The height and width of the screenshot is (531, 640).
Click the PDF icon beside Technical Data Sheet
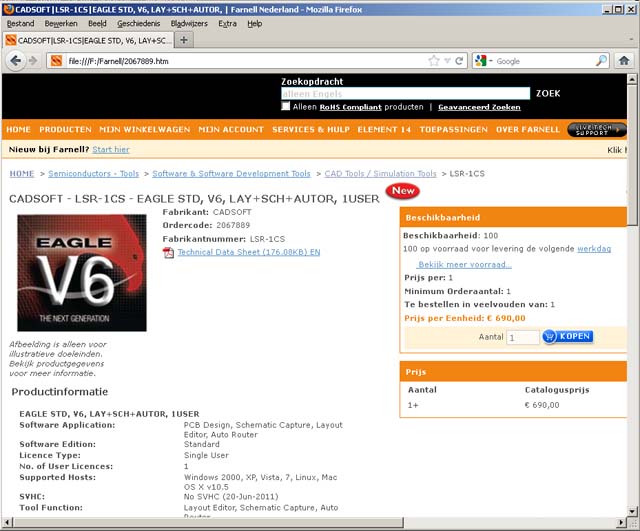coord(168,253)
